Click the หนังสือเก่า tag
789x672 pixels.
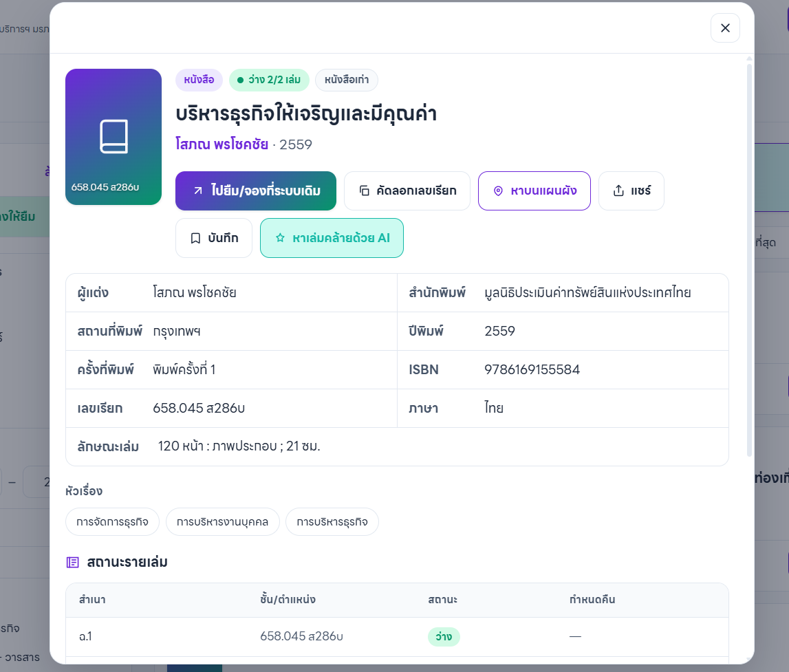(346, 80)
